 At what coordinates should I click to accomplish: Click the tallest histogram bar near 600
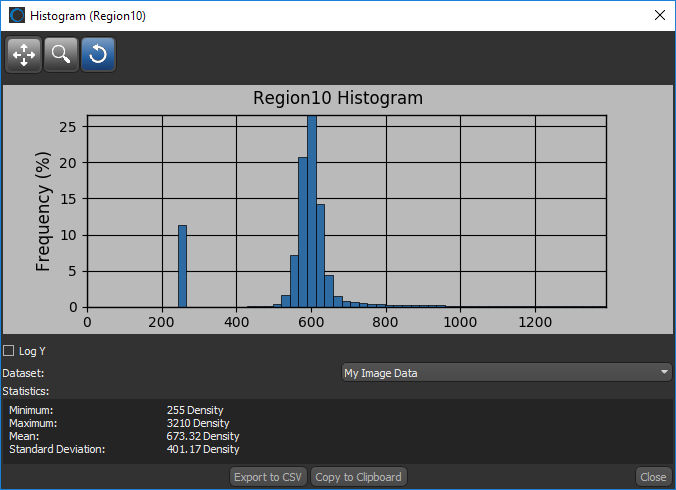(311, 210)
